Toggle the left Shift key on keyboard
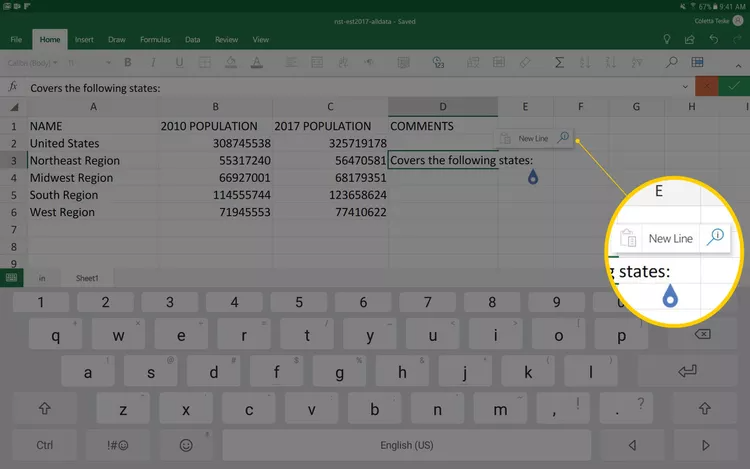Viewport: 750px width, 469px height. click(x=44, y=408)
